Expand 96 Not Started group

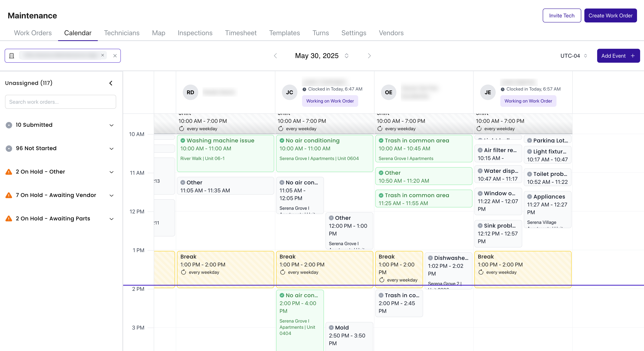click(112, 149)
